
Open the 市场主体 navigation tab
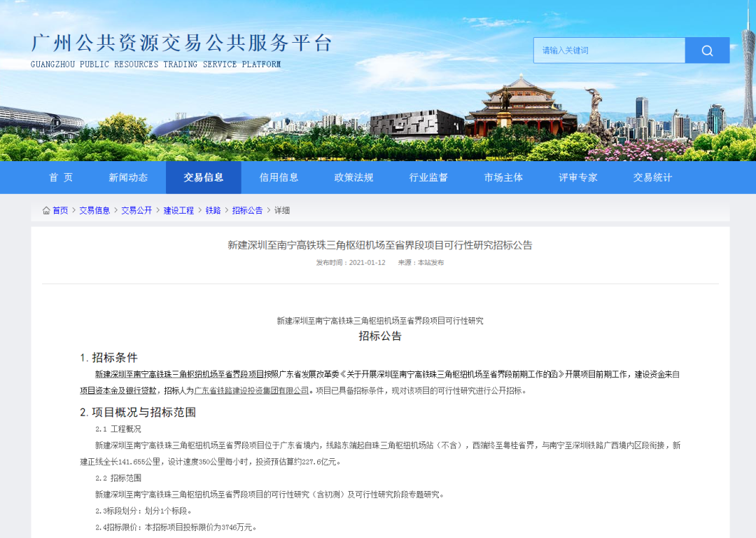(x=503, y=177)
